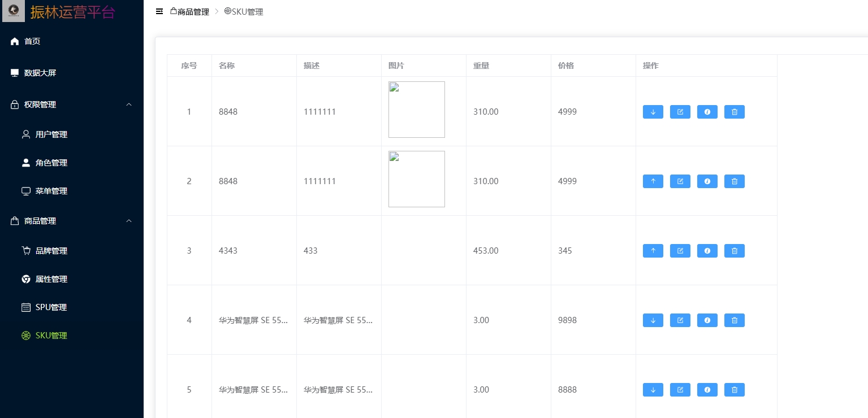Image resolution: width=868 pixels, height=418 pixels.
Task: Click the down-arrow button in row 1
Action: (653, 112)
